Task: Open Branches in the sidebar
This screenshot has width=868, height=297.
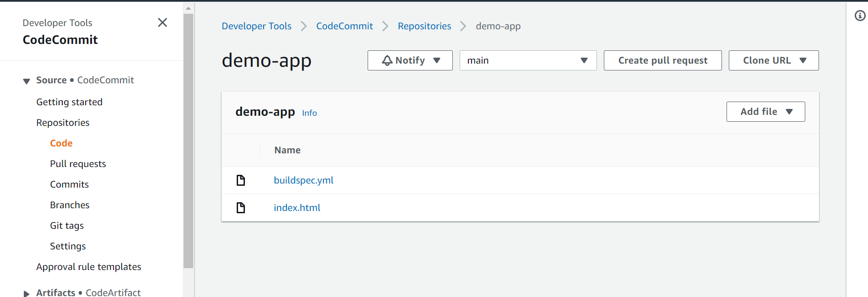Action: pos(70,205)
